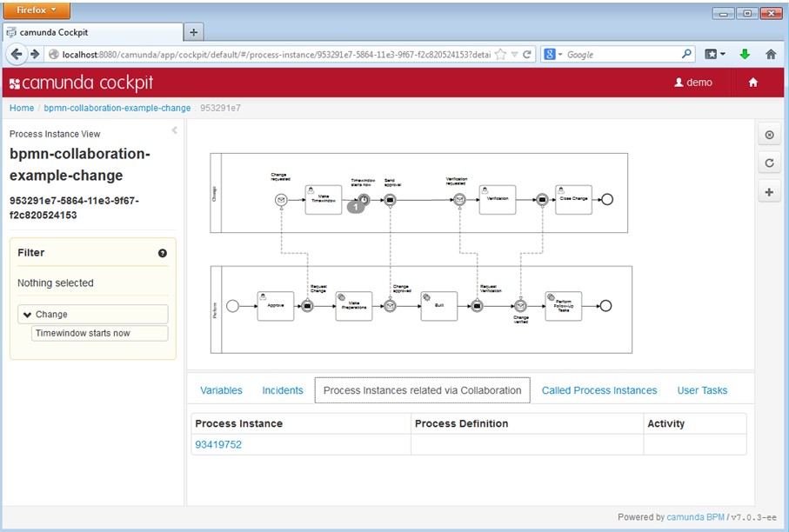Viewport: 789px width, 532px height.
Task: Select the Approve user task
Action: pos(275,306)
